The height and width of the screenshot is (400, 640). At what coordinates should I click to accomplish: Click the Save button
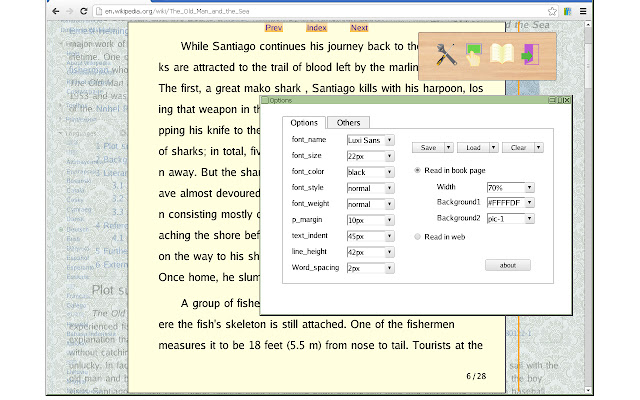pos(428,147)
